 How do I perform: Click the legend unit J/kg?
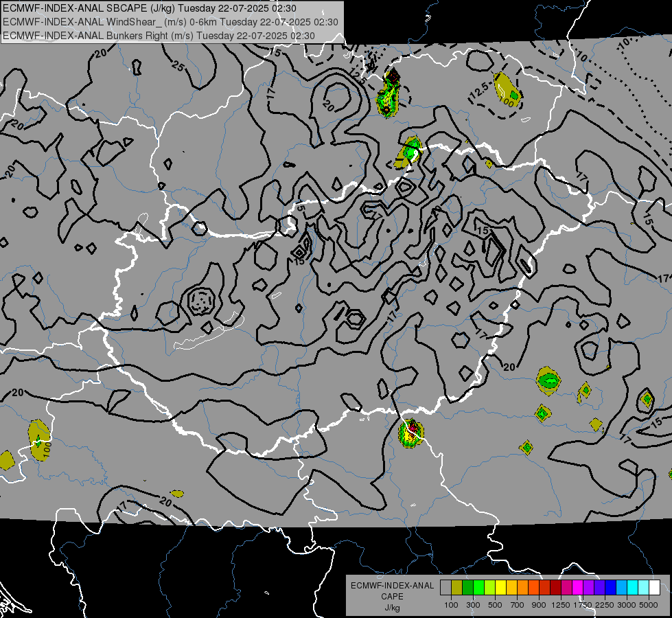[392, 608]
